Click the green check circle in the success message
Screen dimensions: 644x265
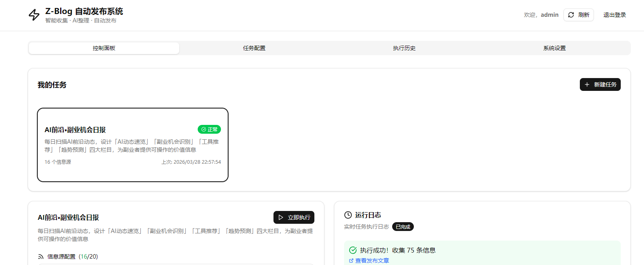point(353,250)
